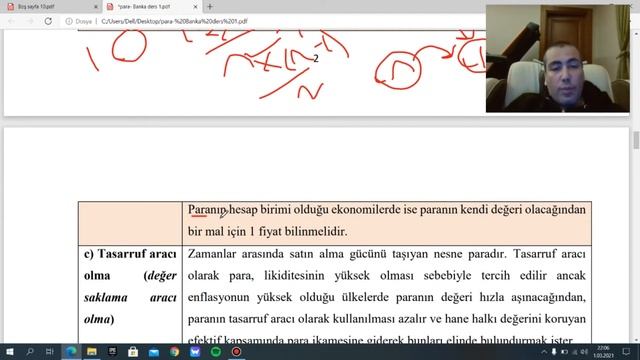Click the battery status tray icon
The height and width of the screenshot is (360, 640).
pos(564,352)
